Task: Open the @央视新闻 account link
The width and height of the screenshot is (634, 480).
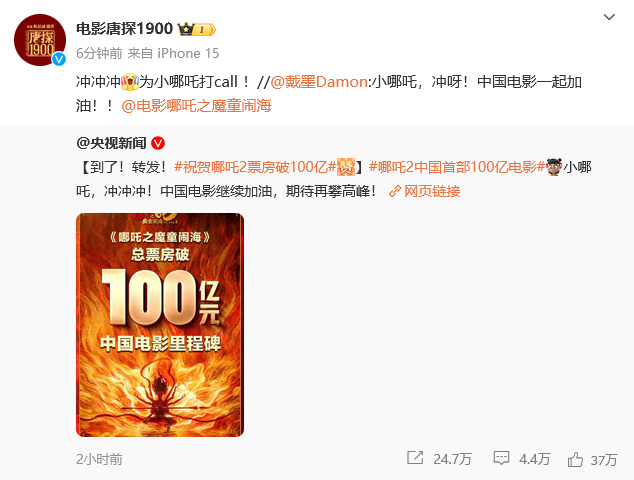Action: tap(111, 143)
